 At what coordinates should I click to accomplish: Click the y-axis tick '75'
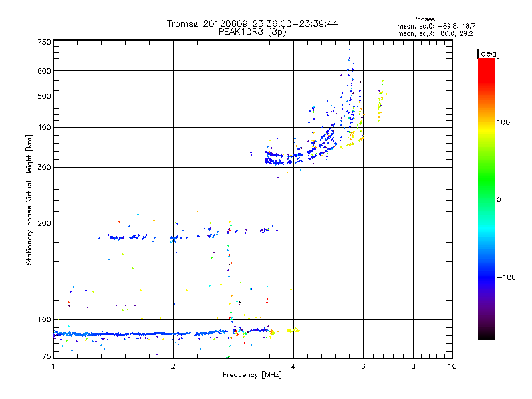47,356
